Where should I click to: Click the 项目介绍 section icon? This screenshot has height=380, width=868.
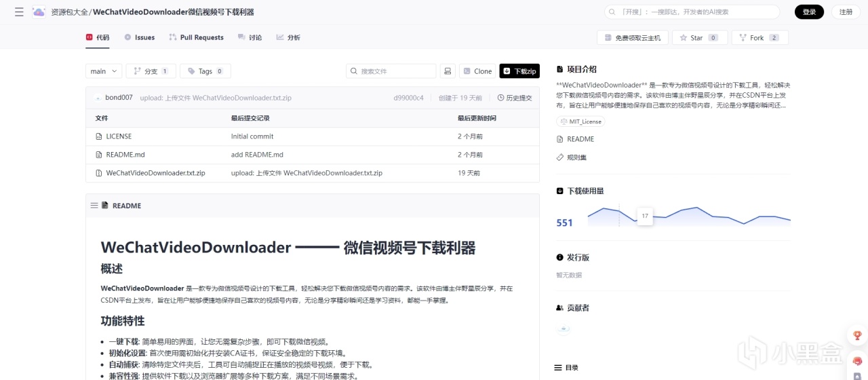click(559, 69)
